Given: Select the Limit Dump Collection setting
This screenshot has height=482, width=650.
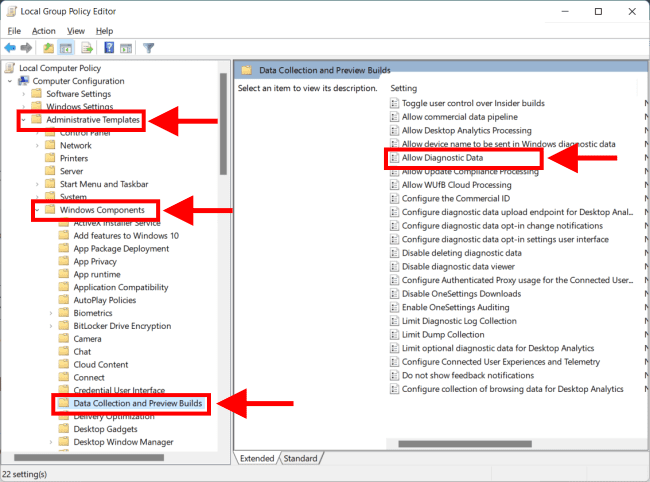Looking at the screenshot, I should click(444, 334).
